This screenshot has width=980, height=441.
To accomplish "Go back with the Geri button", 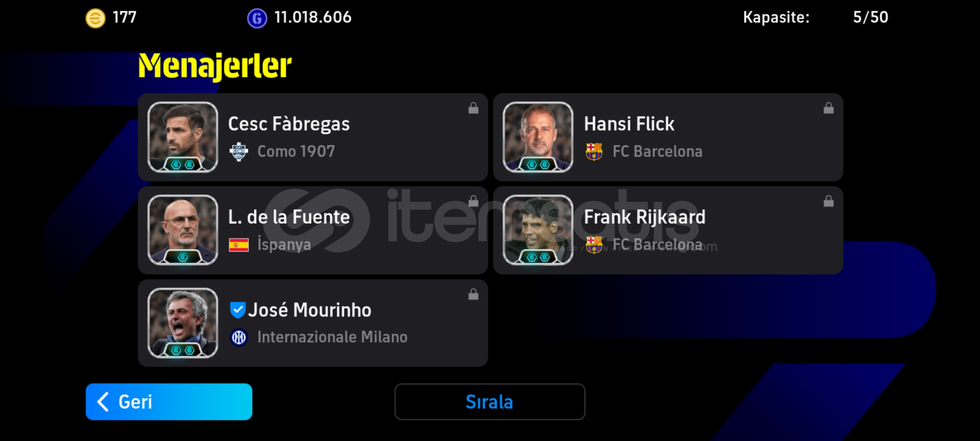I will coord(169,402).
